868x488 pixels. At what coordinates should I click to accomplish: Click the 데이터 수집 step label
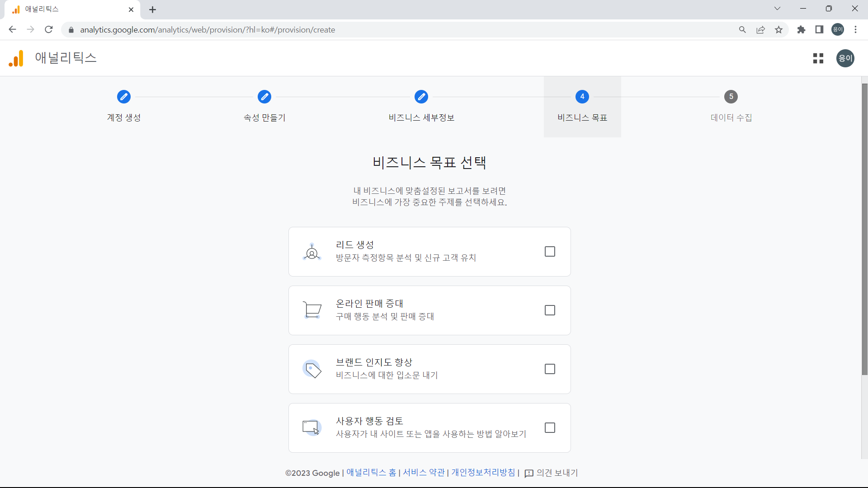(x=731, y=117)
